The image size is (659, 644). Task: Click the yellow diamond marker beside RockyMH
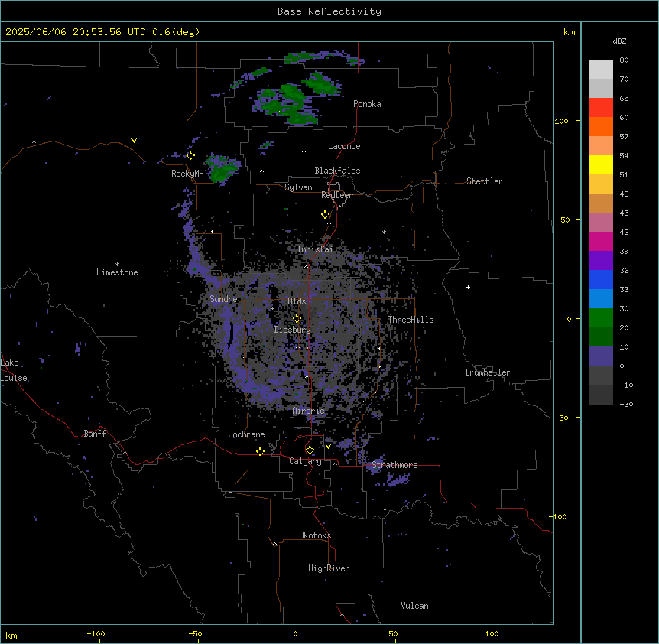pyautogui.click(x=190, y=155)
